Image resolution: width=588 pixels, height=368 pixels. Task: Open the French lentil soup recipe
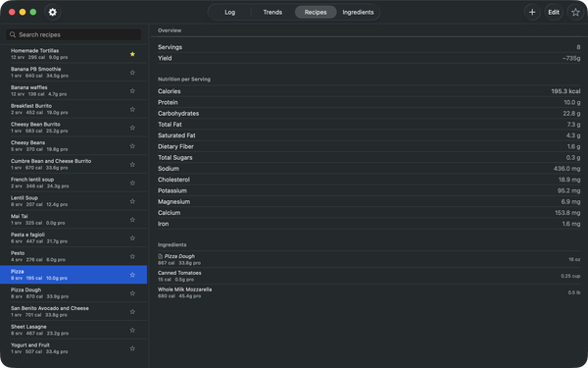click(x=73, y=183)
